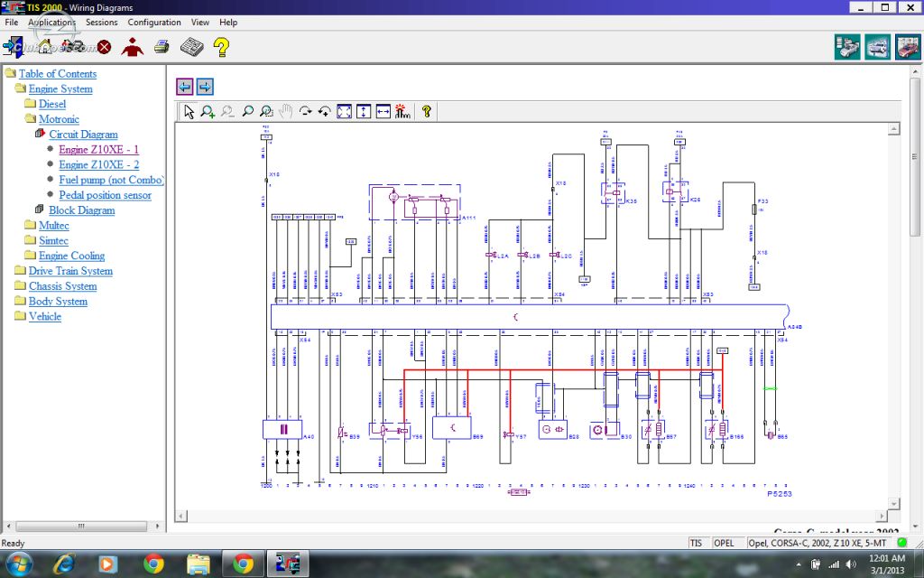Open the Drive Train System link
This screenshot has width=924, height=578.
[x=70, y=271]
